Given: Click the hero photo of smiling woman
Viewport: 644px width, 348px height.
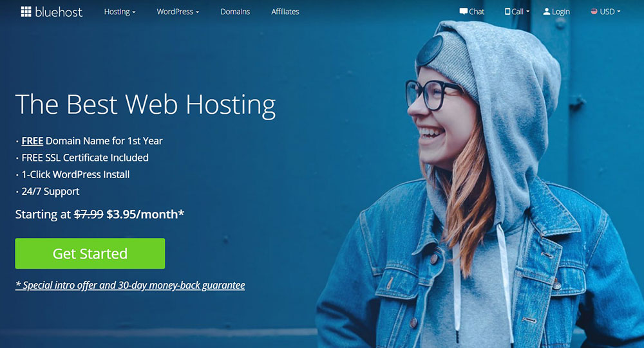Looking at the screenshot, I should [480, 184].
